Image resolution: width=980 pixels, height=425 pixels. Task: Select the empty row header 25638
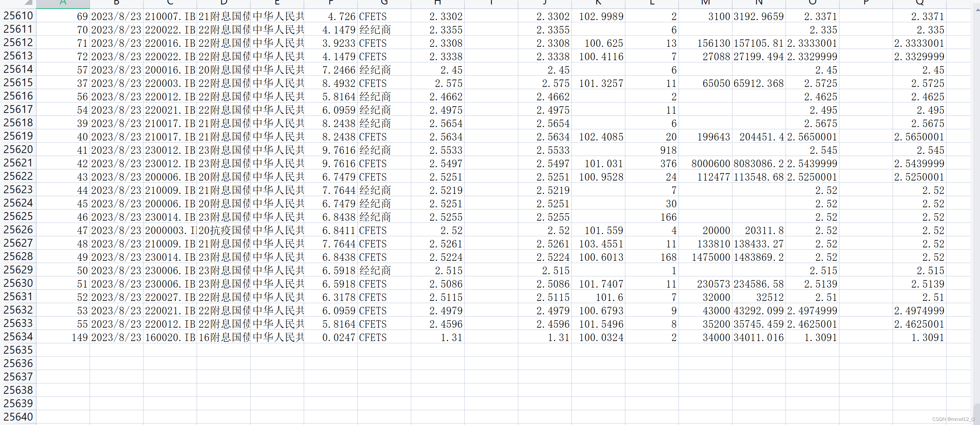18,390
